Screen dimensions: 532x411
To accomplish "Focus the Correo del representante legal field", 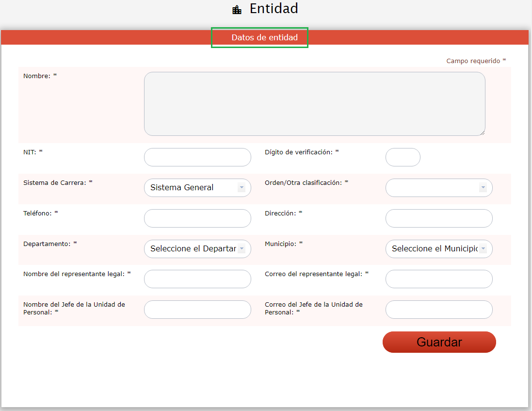I will [438, 279].
